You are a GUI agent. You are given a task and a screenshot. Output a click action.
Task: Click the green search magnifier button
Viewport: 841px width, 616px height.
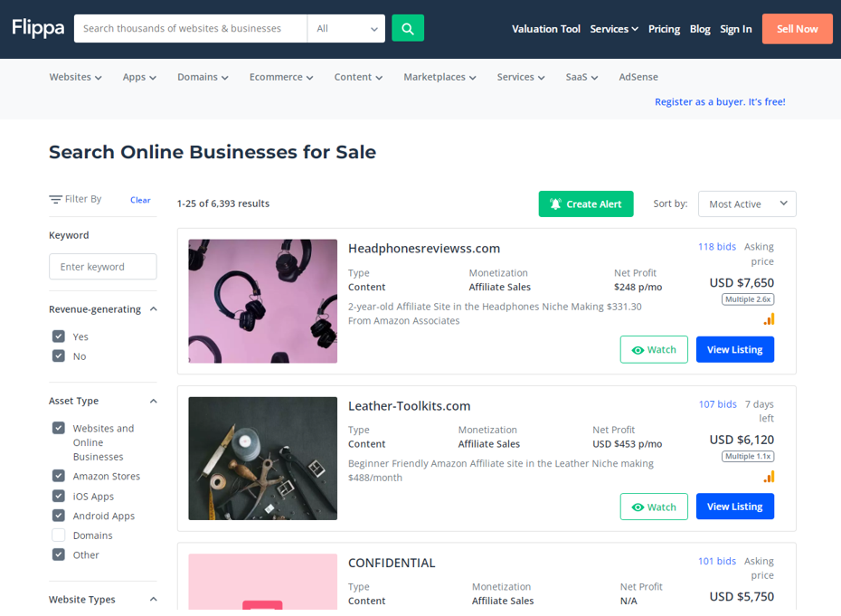click(408, 28)
